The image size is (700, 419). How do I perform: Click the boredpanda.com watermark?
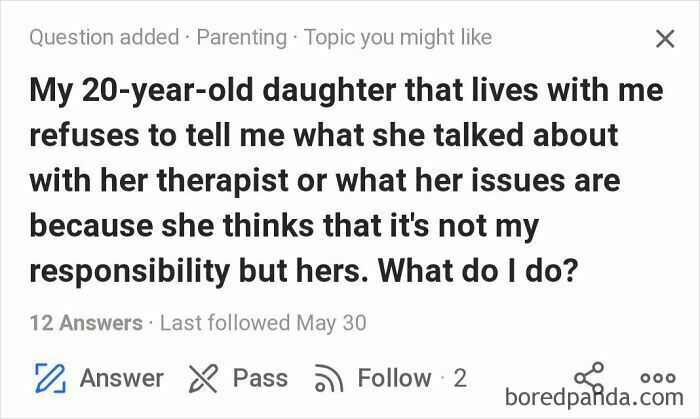coord(594,397)
